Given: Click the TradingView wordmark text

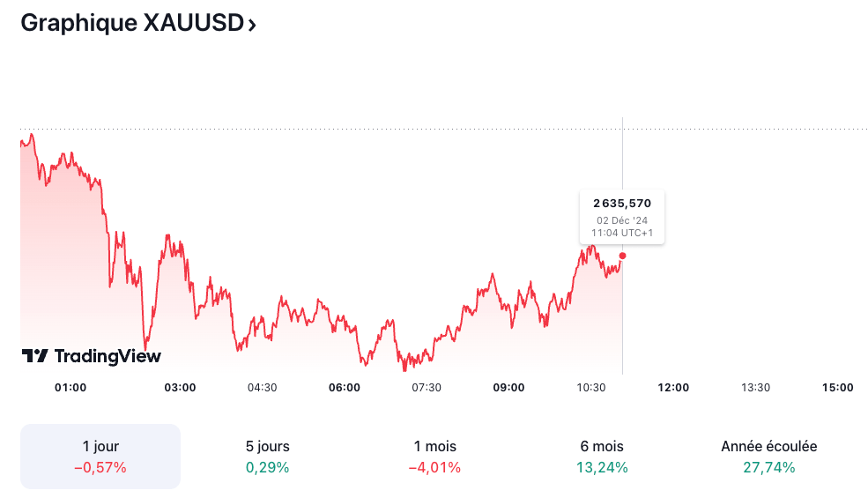Looking at the screenshot, I should pyautogui.click(x=108, y=356).
